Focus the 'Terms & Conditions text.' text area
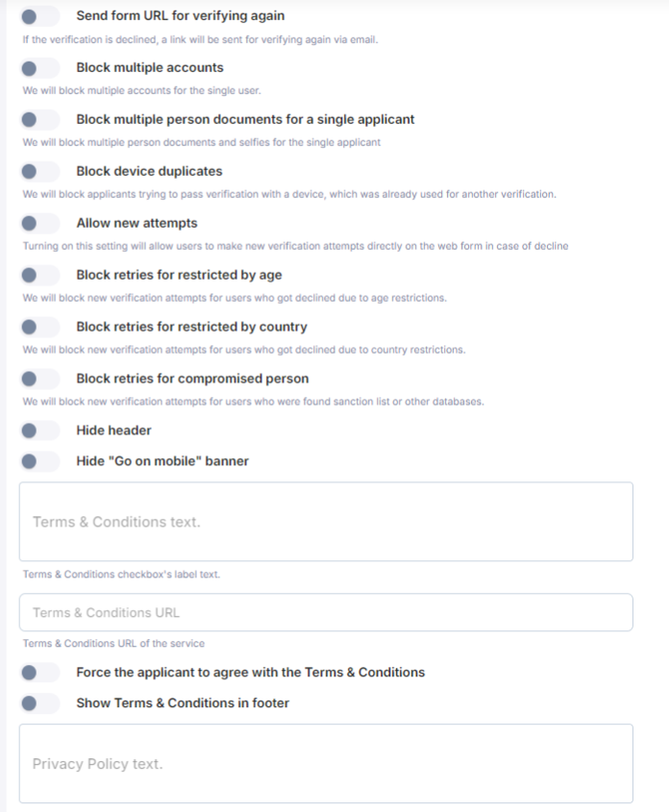The width and height of the screenshot is (669, 812). 326,522
